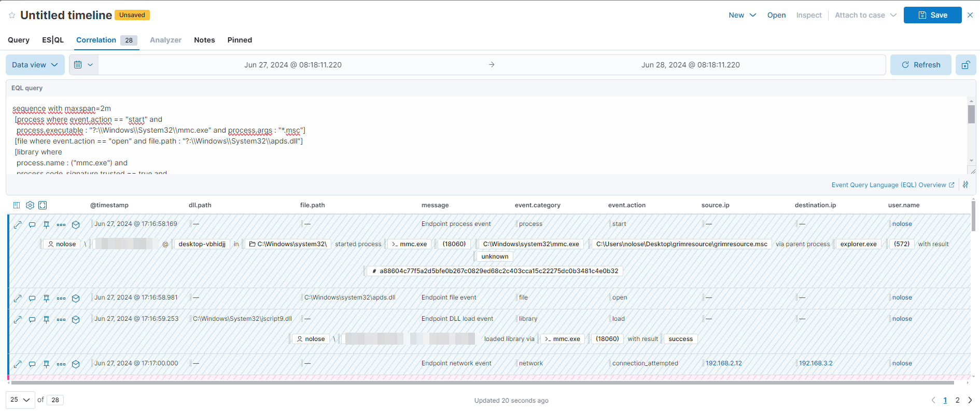This screenshot has height=412, width=980.
Task: Click the full screen icon in table header
Action: click(43, 205)
